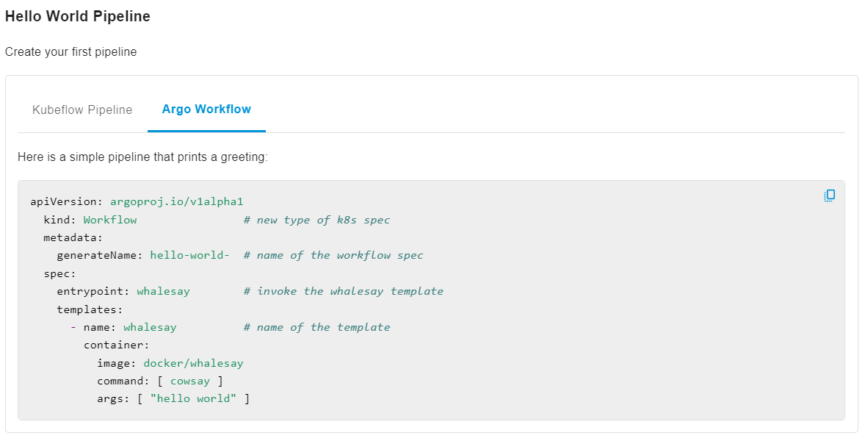The width and height of the screenshot is (868, 441).
Task: Click the 'Workflow' kind value
Action: (x=110, y=220)
